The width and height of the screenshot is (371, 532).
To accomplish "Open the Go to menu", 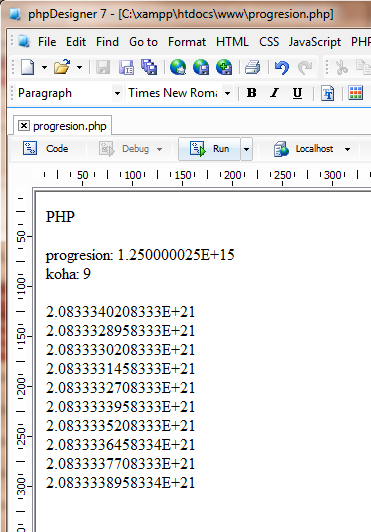I will 143,42.
